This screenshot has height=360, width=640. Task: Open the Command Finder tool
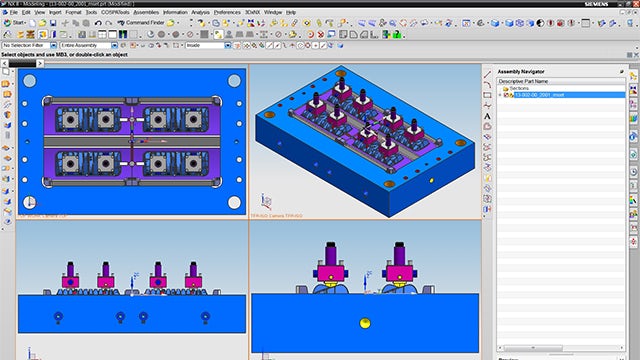141,23
